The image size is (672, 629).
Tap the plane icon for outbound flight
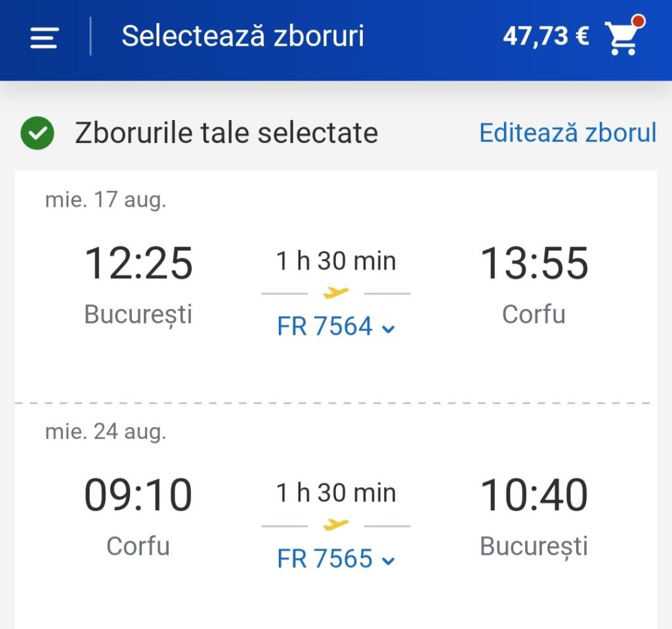(336, 293)
